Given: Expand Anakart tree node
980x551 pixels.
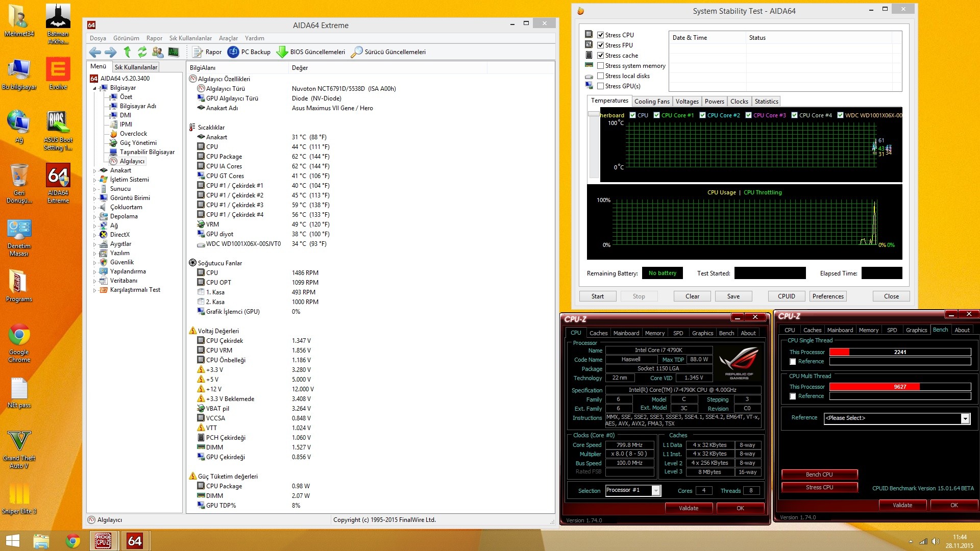Looking at the screenshot, I should [94, 171].
